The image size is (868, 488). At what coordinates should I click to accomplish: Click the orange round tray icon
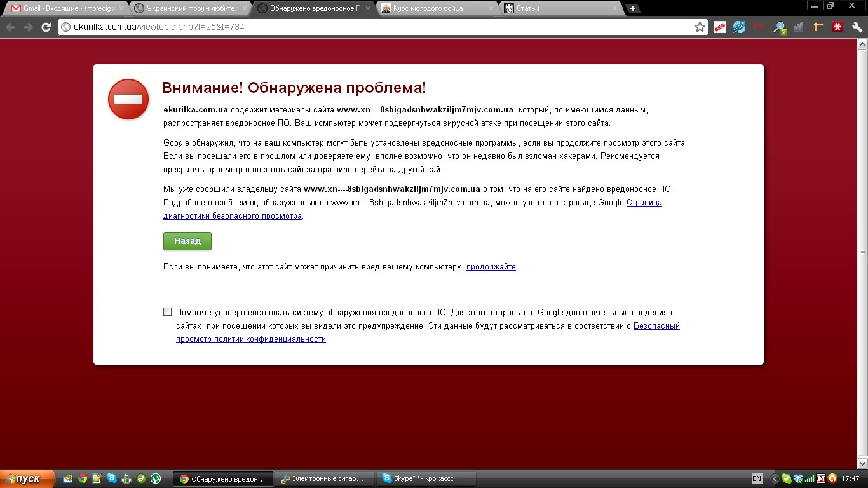(832, 478)
